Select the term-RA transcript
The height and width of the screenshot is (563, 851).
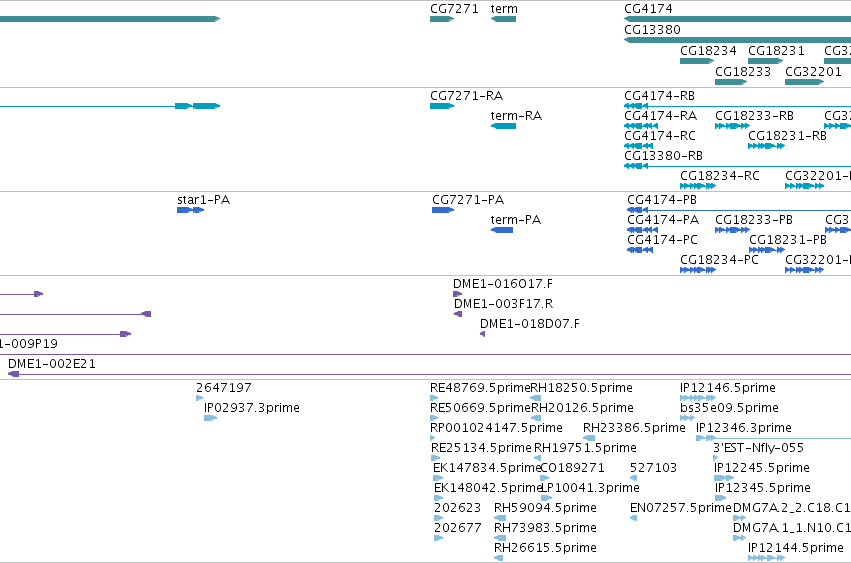tap(503, 126)
